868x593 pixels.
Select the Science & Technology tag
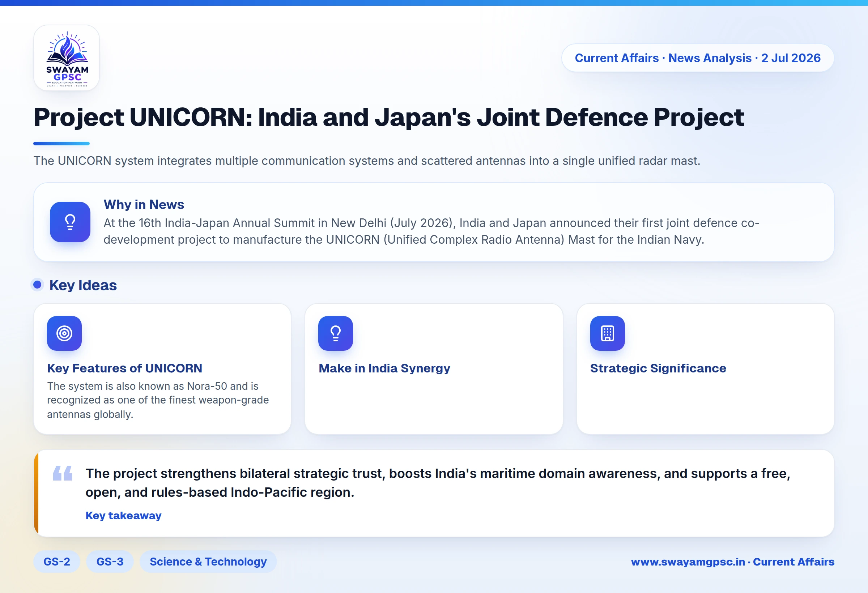click(208, 562)
